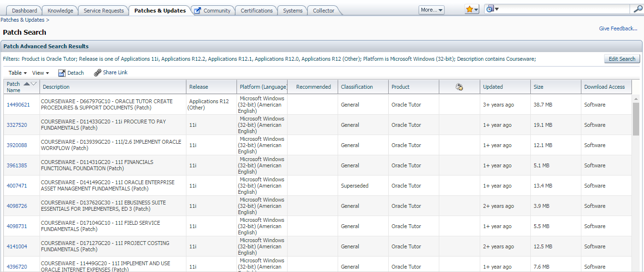Click the gear icon column header
This screenshot has height=272, width=644.
(459, 87)
